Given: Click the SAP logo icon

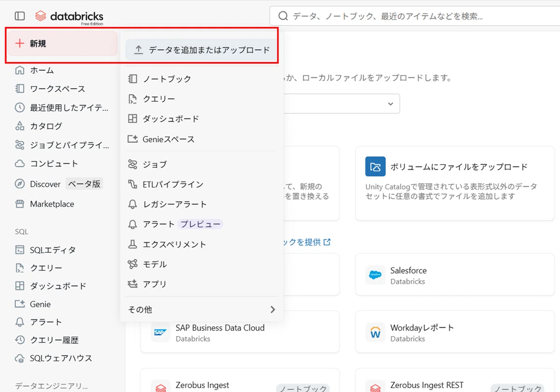Looking at the screenshot, I should coord(161,332).
